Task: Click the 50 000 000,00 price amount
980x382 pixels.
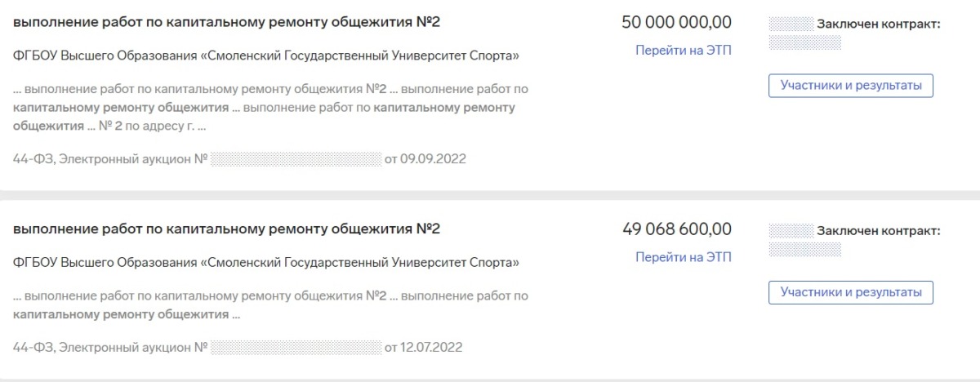Action: (676, 22)
